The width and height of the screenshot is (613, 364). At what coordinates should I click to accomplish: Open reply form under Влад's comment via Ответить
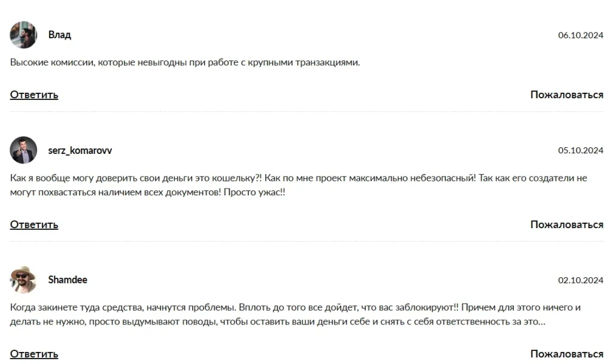[33, 95]
